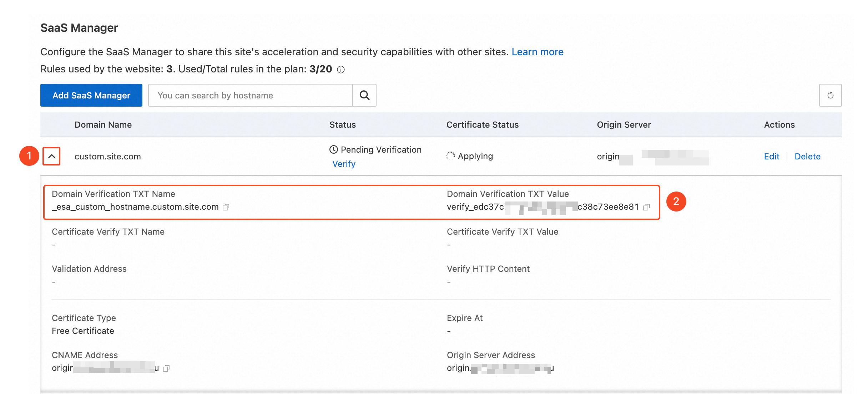
Task: Click the Pending Verification clock icon
Action: tap(333, 149)
